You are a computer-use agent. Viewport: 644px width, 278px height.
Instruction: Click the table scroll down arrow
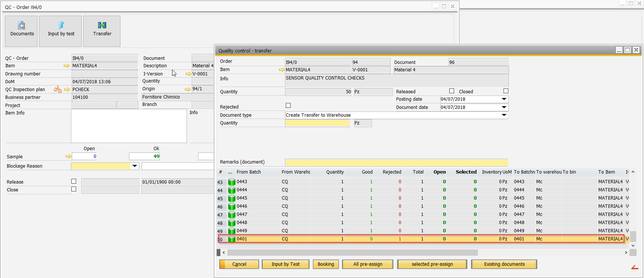tap(633, 246)
